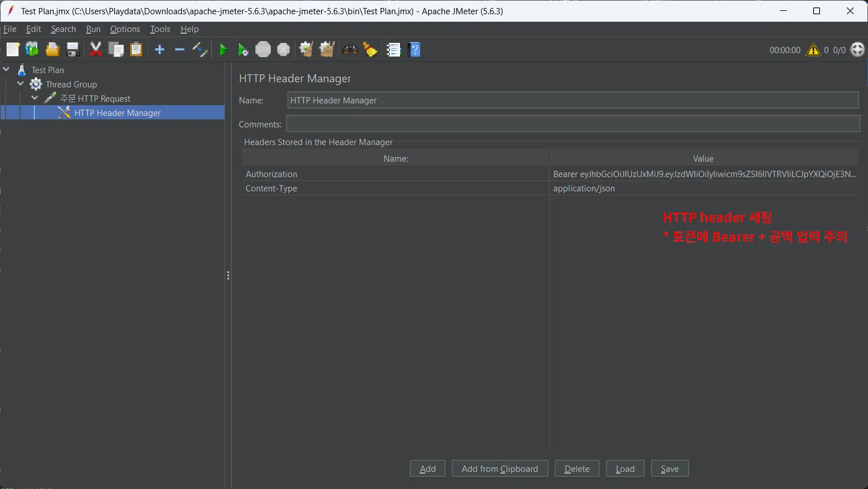Click the Paste clipboard icon
Screen dimensions: 868x489
[x=136, y=50]
